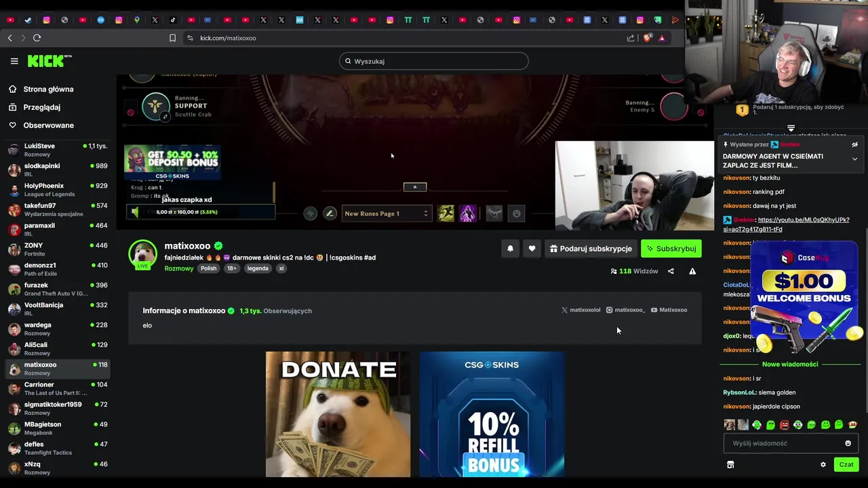Collapse the chat top drag handle icon
Screen dimensions: 868x488
point(791,128)
